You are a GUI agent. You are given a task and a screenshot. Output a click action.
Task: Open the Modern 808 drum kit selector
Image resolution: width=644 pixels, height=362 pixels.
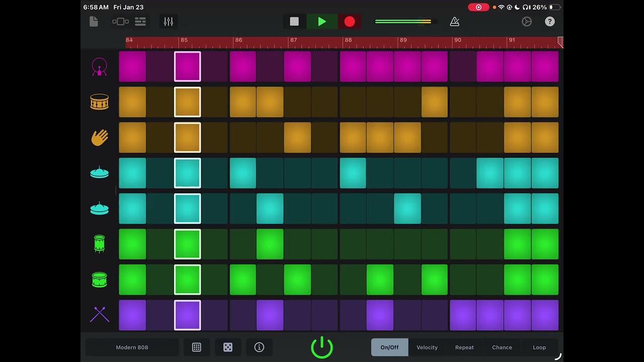click(132, 347)
